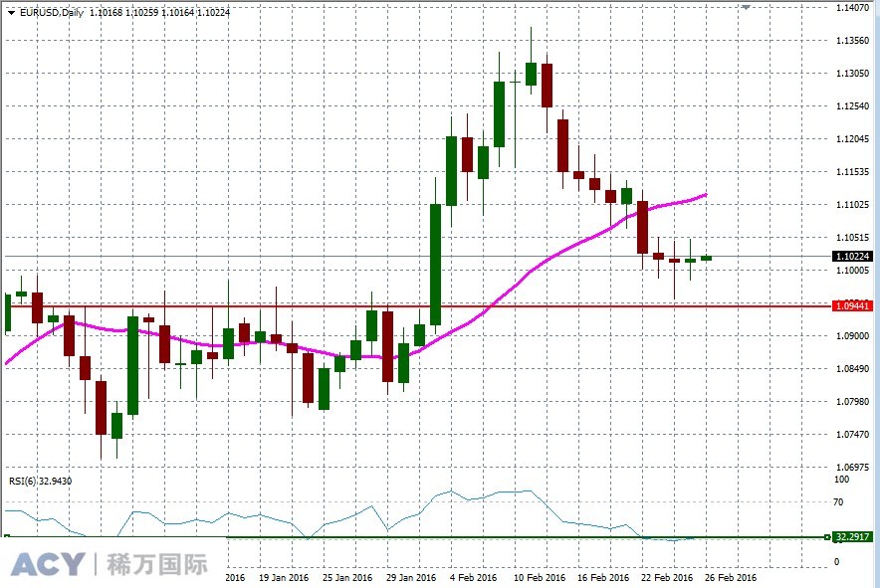The image size is (880, 588).
Task: Click the 1.10005 price scale label
Action: [852, 271]
